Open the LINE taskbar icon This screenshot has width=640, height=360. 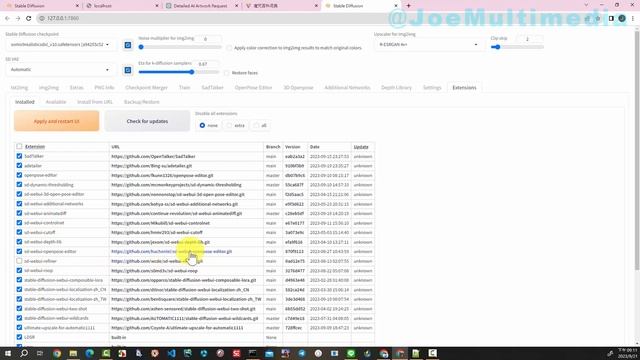pos(351,353)
